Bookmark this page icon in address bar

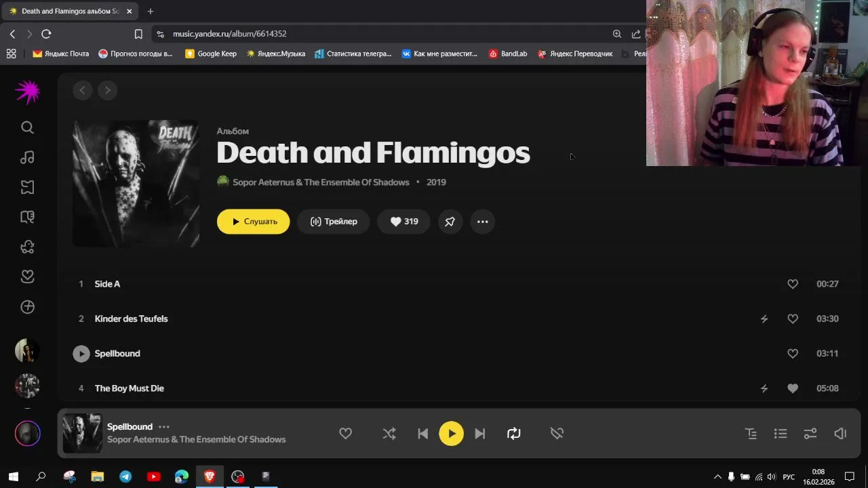[138, 34]
